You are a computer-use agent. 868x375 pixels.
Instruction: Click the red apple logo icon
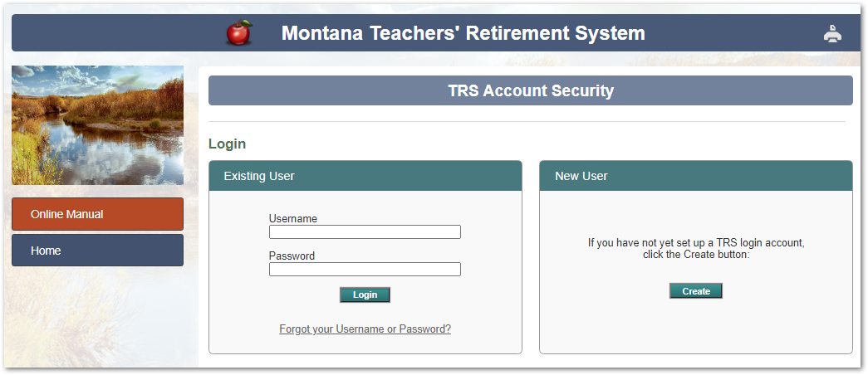239,33
